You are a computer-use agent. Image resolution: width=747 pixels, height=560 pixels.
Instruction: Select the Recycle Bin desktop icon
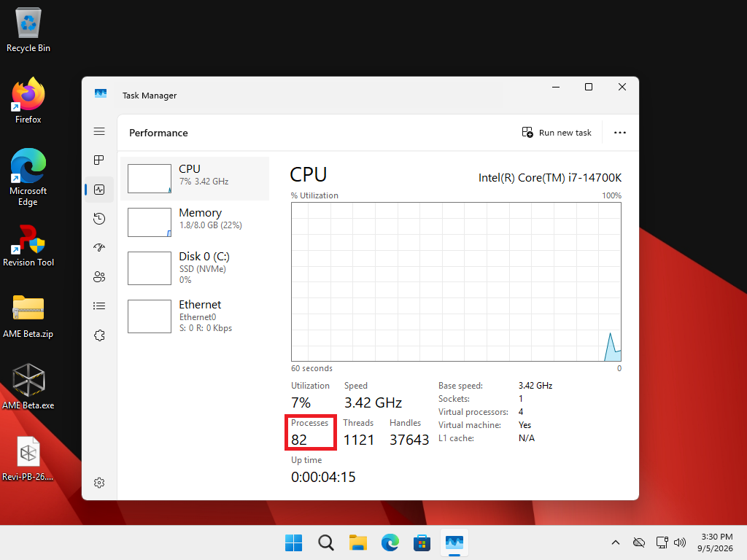[x=28, y=31]
